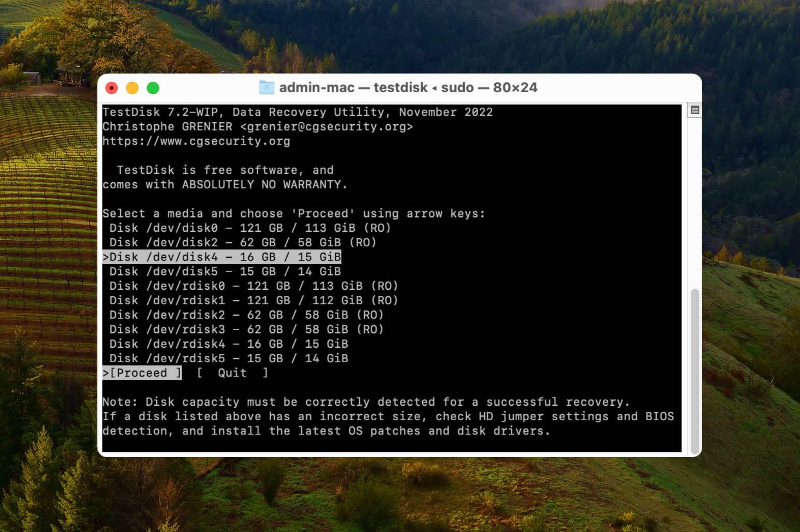Select the Disk /dev/disk5 entry

(x=223, y=271)
